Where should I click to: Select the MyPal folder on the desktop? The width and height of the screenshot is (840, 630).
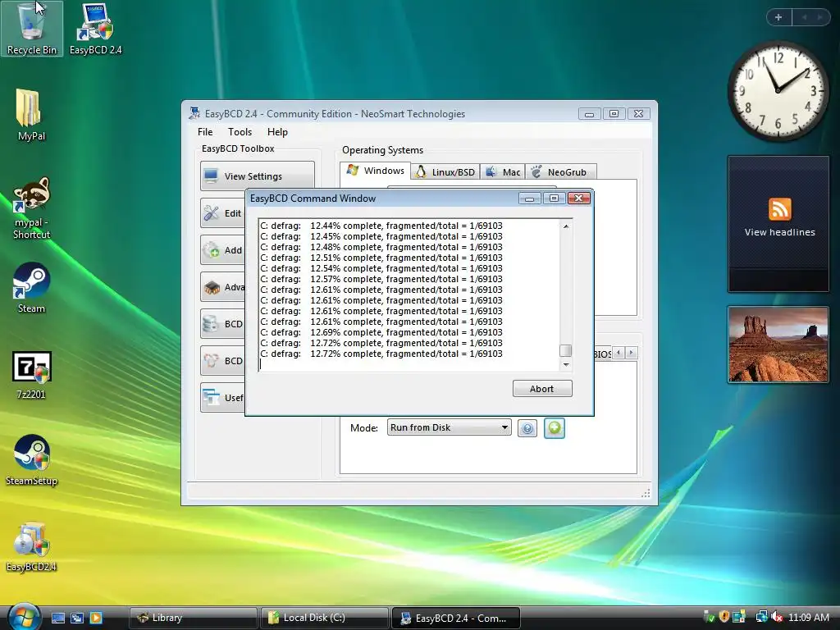31,115
